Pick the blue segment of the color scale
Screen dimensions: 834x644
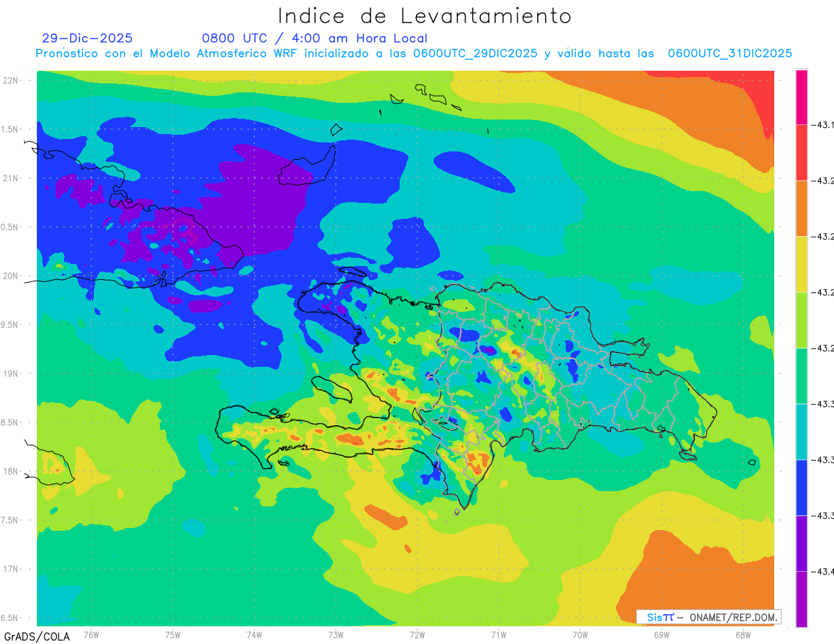[x=801, y=487]
